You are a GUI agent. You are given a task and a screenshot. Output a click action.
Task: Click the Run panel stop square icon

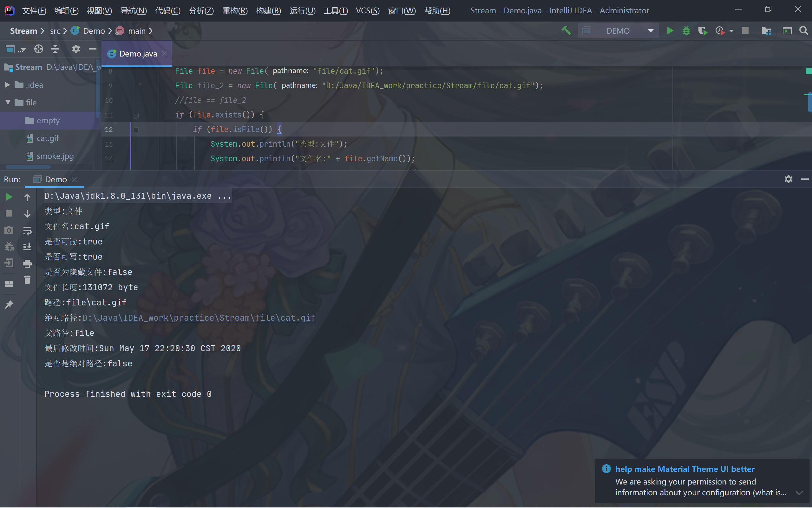tap(9, 213)
